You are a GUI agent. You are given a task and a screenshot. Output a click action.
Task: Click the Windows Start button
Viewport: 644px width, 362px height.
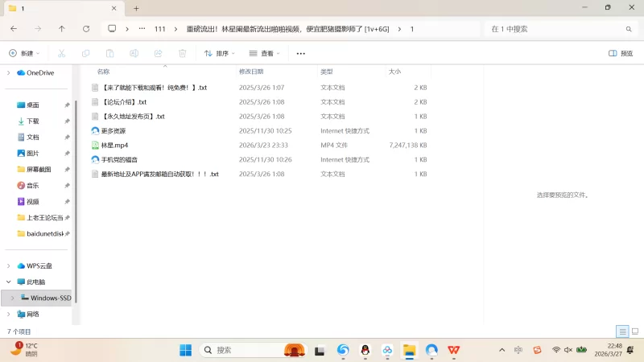pyautogui.click(x=185, y=350)
